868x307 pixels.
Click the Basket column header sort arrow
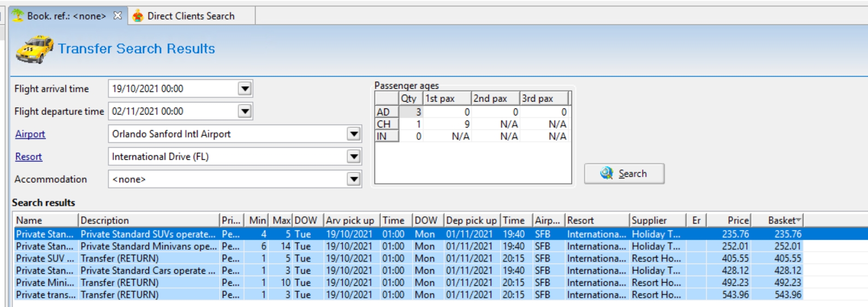[x=798, y=220]
